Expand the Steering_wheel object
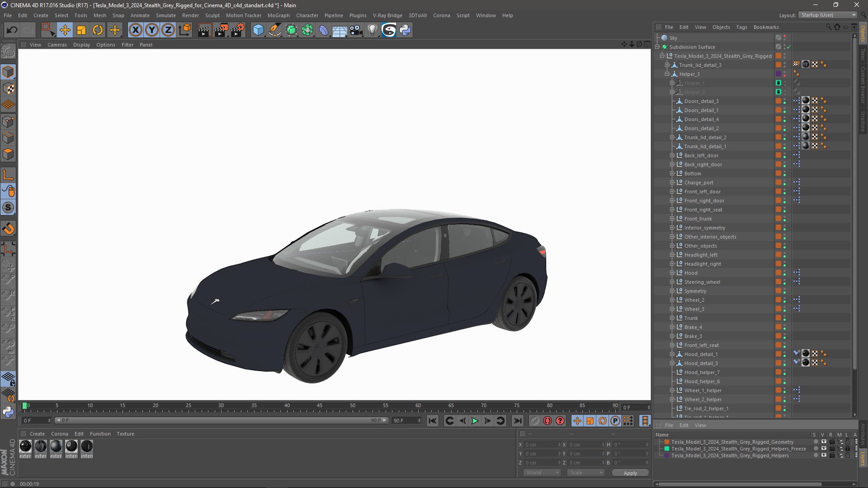 (672, 282)
